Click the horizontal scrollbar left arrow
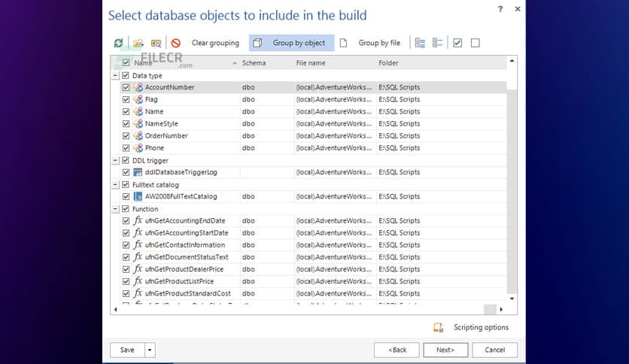Screen dimensions: 629x364 pos(116,309)
